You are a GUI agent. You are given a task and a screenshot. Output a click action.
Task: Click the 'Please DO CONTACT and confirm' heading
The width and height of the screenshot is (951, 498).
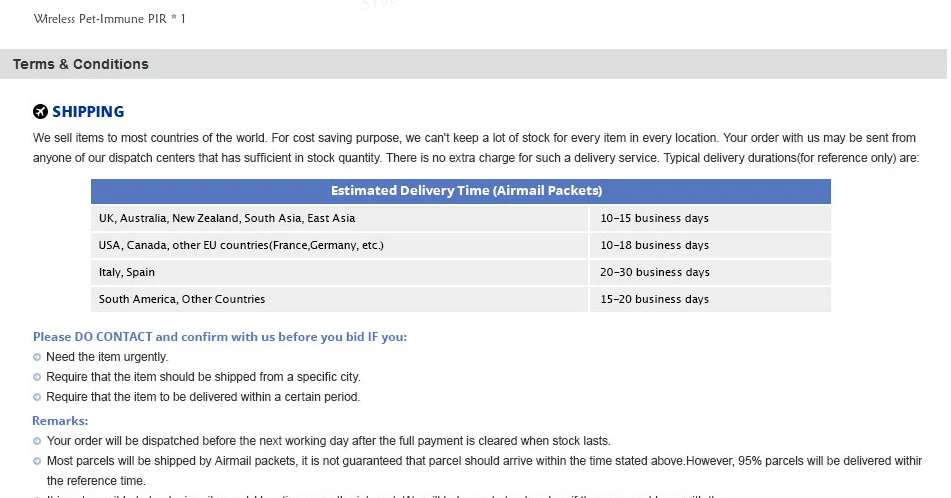(x=220, y=337)
